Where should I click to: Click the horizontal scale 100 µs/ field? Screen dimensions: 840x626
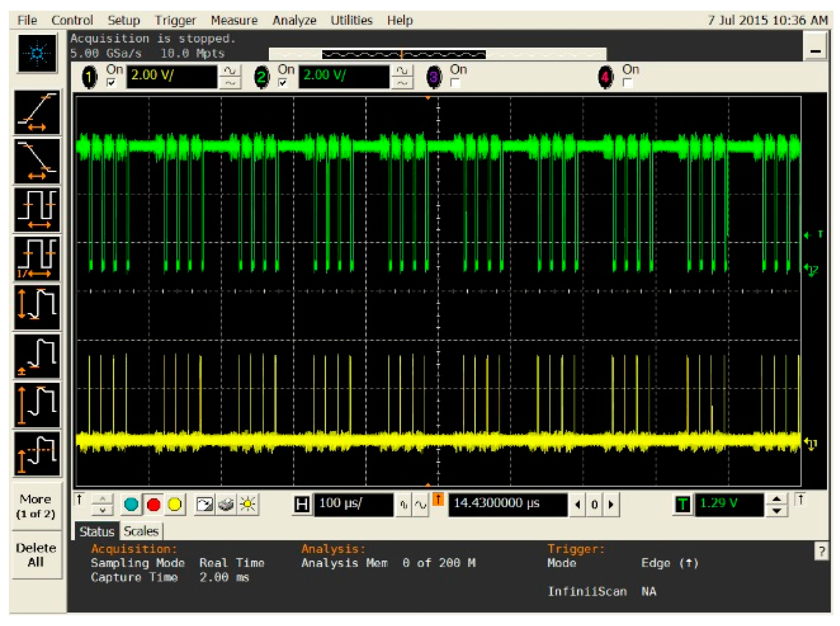(353, 504)
